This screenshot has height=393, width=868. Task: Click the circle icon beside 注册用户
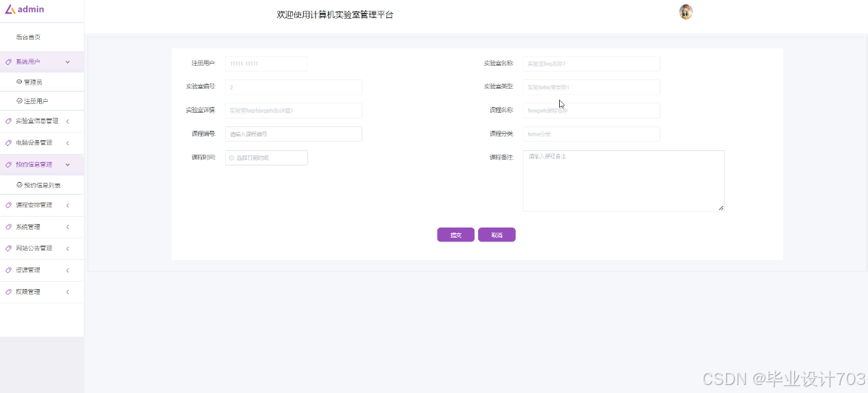[x=20, y=101]
